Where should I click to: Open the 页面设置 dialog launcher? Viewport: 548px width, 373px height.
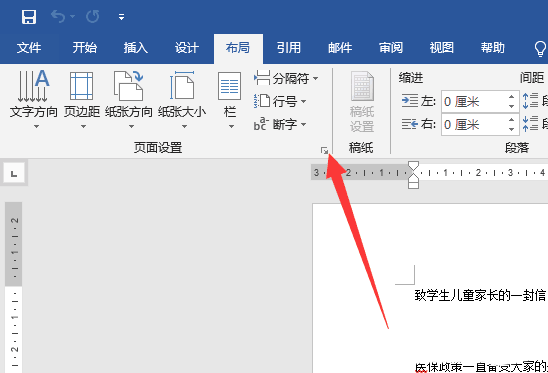click(324, 151)
